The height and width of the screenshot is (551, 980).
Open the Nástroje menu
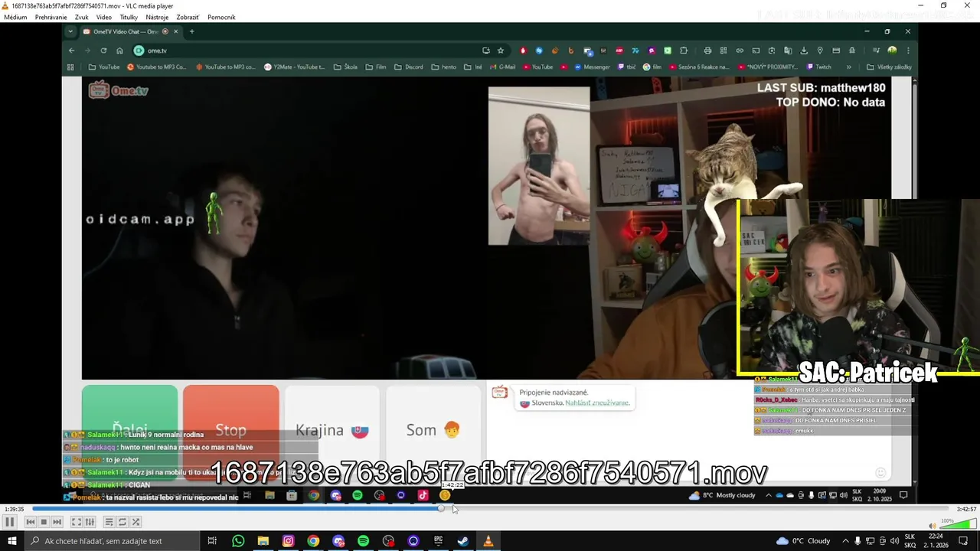click(x=157, y=17)
